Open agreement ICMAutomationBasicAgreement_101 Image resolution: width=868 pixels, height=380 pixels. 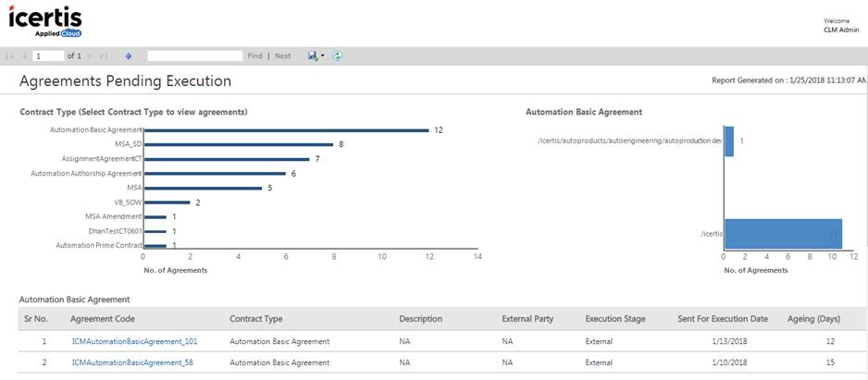click(x=134, y=341)
